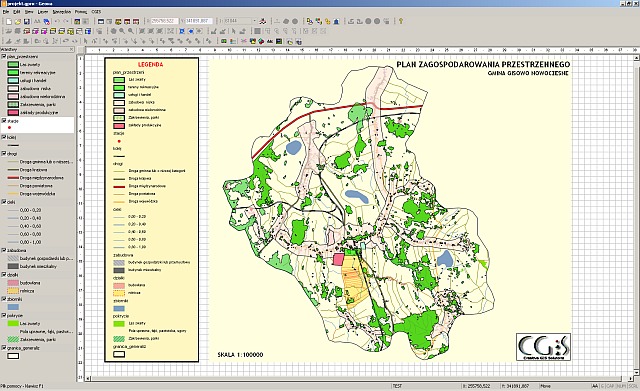640x391 pixels.
Task: Click the magnifier zoom-in icon
Action: [x=122, y=31]
